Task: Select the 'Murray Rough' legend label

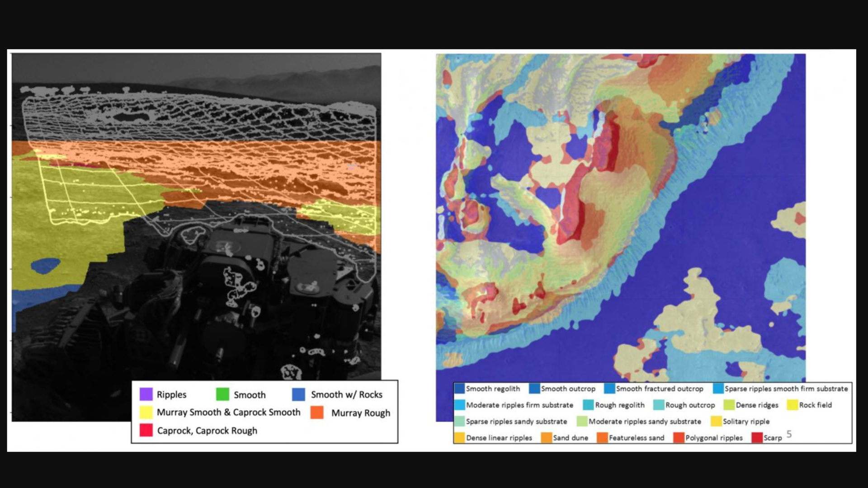Action: 360,413
